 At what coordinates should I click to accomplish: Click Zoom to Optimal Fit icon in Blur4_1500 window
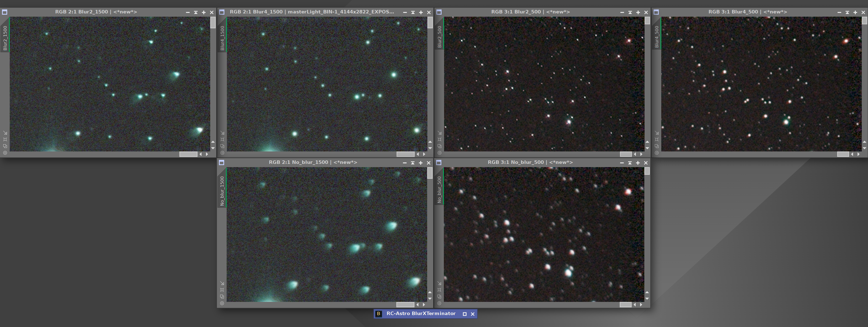tap(222, 140)
